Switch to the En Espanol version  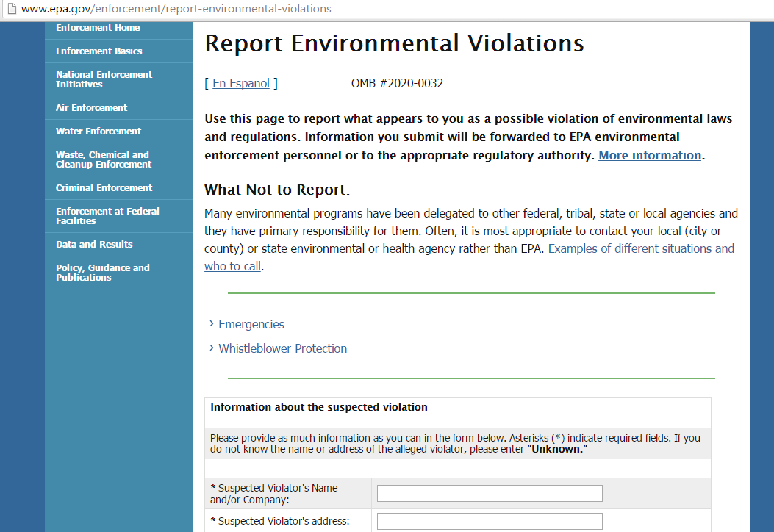(241, 84)
